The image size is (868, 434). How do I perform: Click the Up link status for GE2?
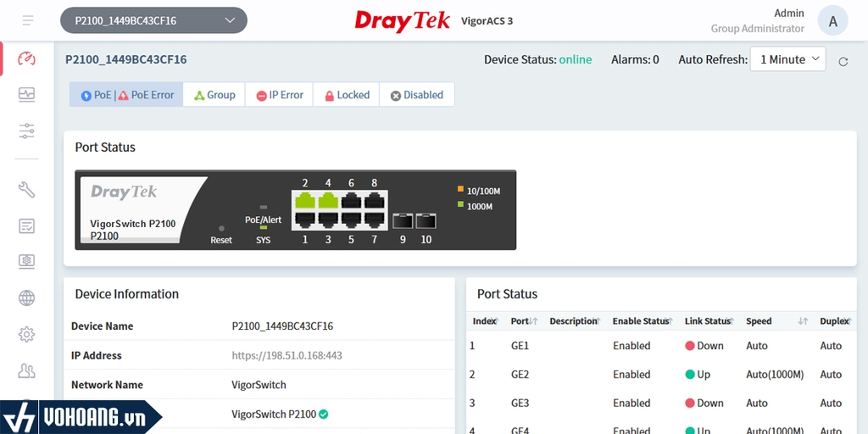698,374
